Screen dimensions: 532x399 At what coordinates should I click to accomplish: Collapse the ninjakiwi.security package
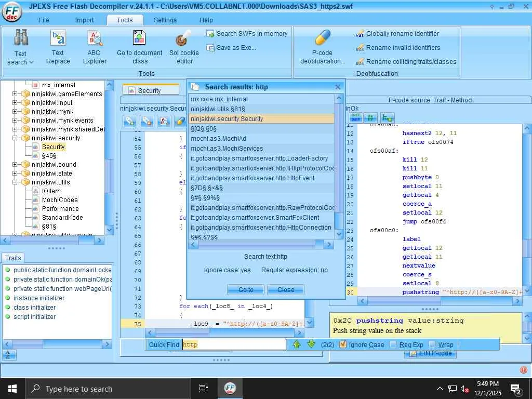[15, 138]
